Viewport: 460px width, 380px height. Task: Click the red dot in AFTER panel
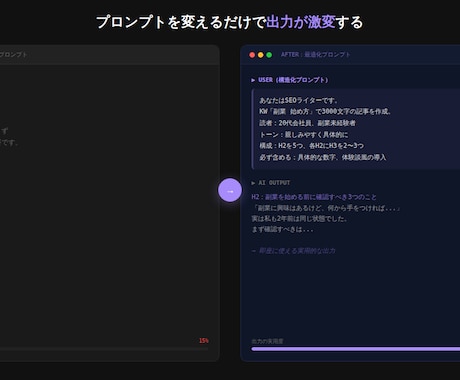point(252,55)
